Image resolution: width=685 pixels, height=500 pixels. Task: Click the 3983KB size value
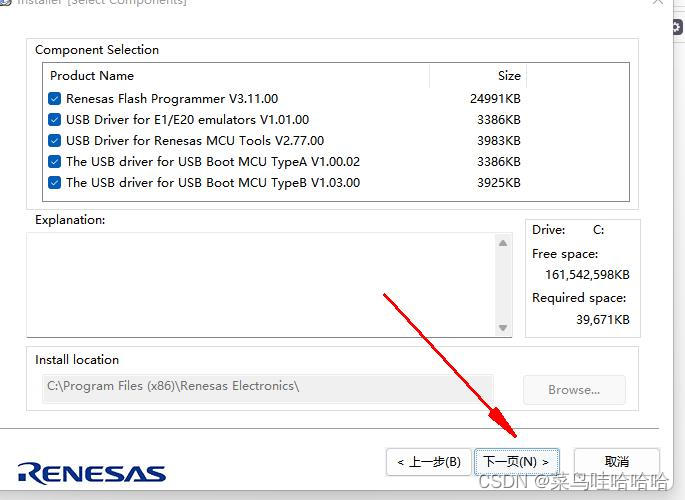pos(498,141)
